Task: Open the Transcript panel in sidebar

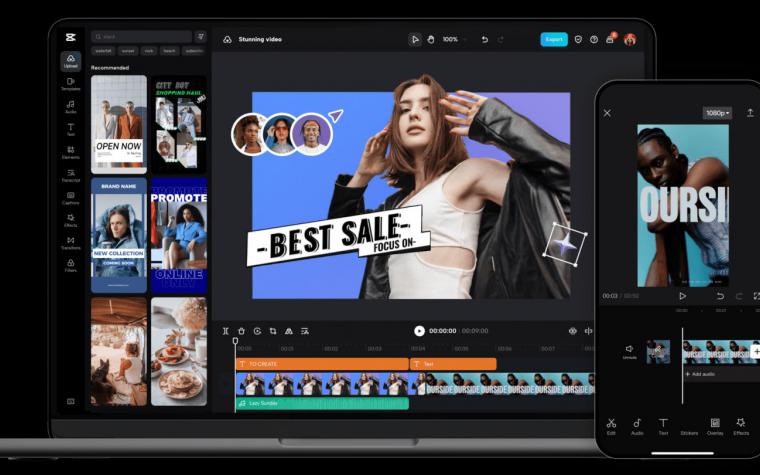Action: coord(71,175)
